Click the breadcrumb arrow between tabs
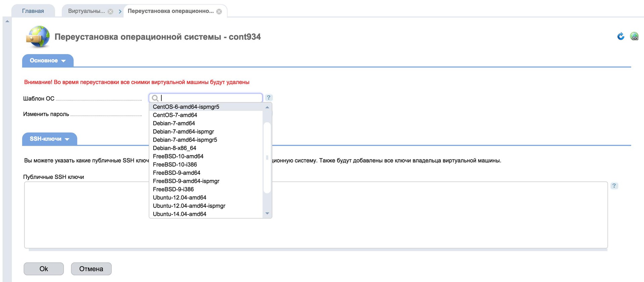 click(120, 11)
